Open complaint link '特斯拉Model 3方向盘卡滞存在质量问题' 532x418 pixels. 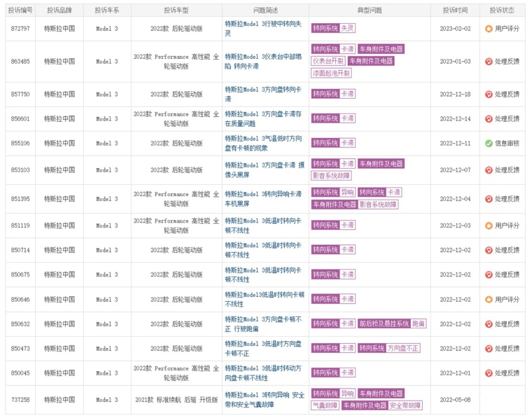(263, 119)
